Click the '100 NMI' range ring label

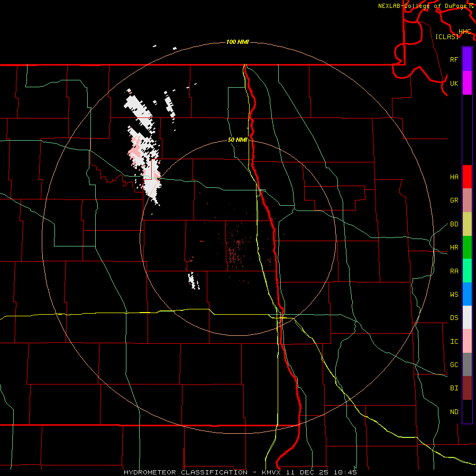[237, 42]
